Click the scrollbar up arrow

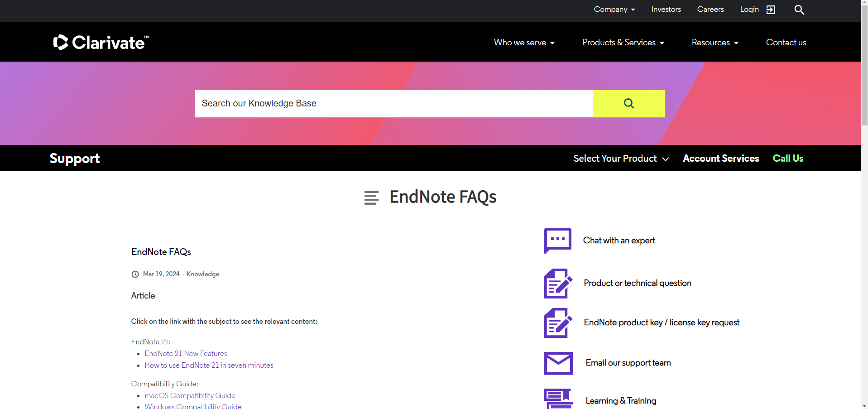864,3
